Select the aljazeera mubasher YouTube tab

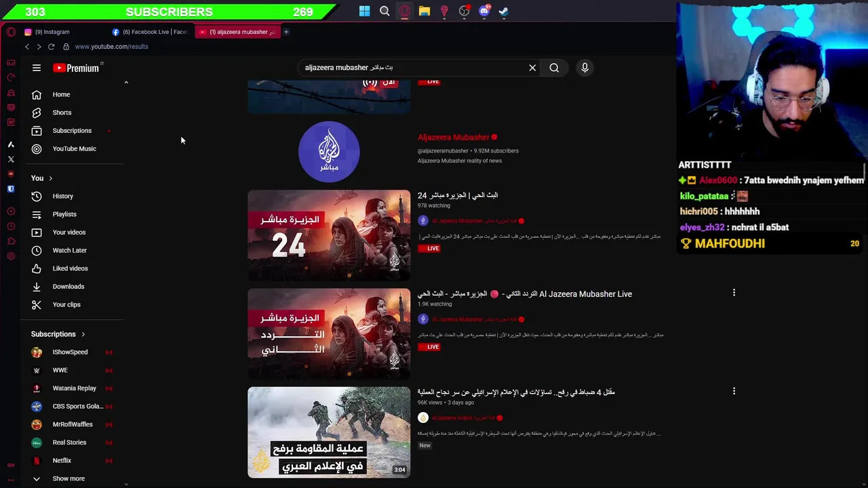click(x=237, y=32)
